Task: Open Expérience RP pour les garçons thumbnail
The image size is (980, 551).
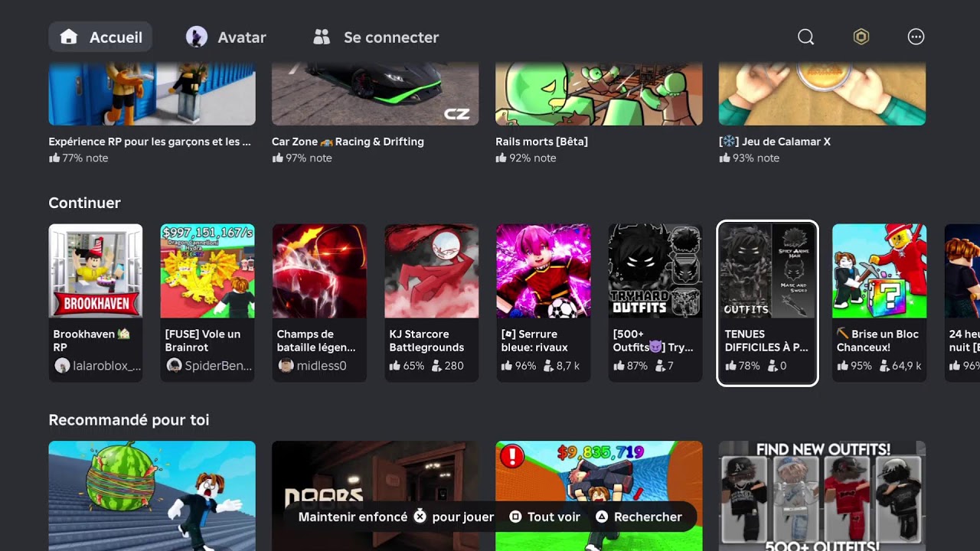Action: [x=152, y=93]
